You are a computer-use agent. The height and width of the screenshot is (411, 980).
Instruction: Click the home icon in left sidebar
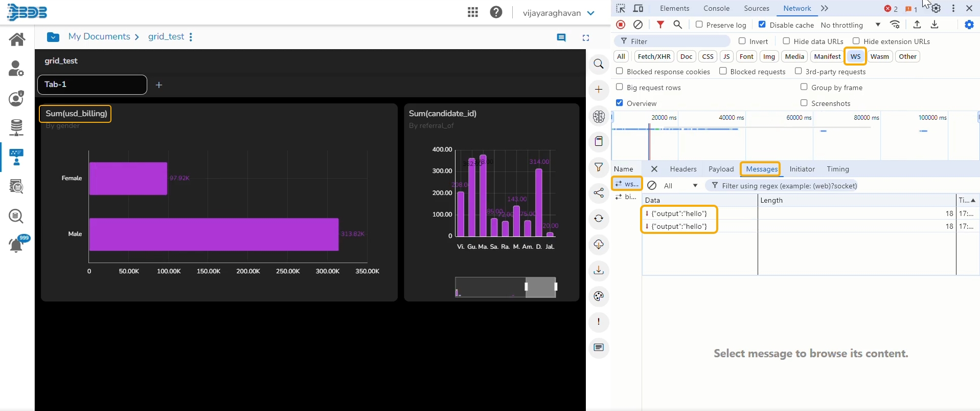17,39
